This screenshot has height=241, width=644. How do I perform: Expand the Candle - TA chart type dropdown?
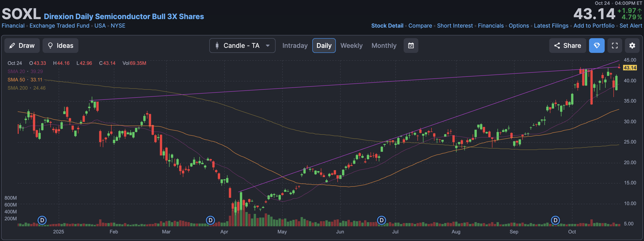(x=242, y=46)
